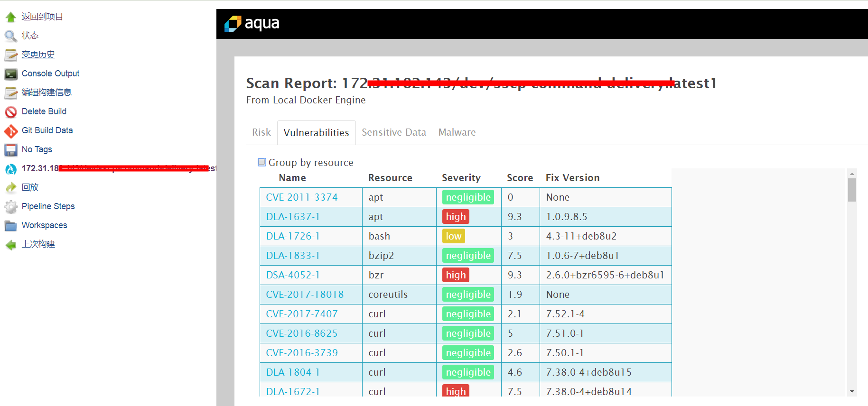
Task: Open vulnerability DLA-1833-1
Action: pos(293,256)
